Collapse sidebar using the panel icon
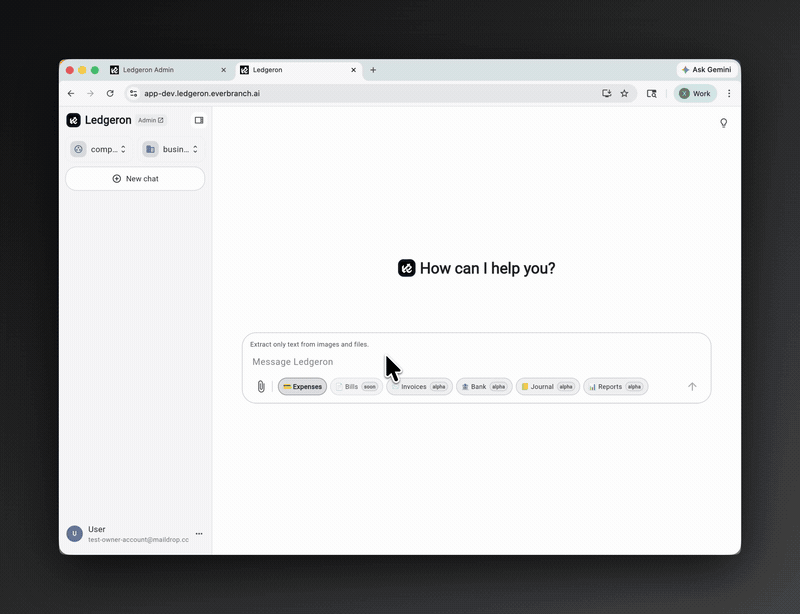 [x=199, y=120]
